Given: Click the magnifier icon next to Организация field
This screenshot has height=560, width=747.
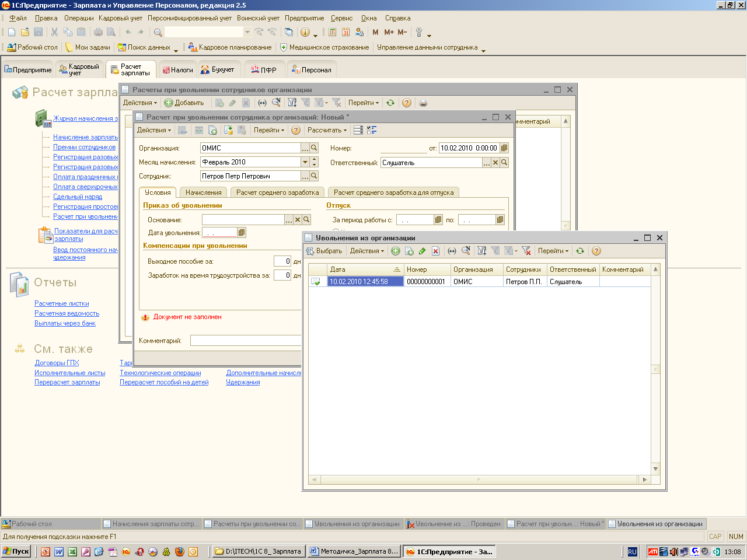Looking at the screenshot, I should pyautogui.click(x=314, y=148).
